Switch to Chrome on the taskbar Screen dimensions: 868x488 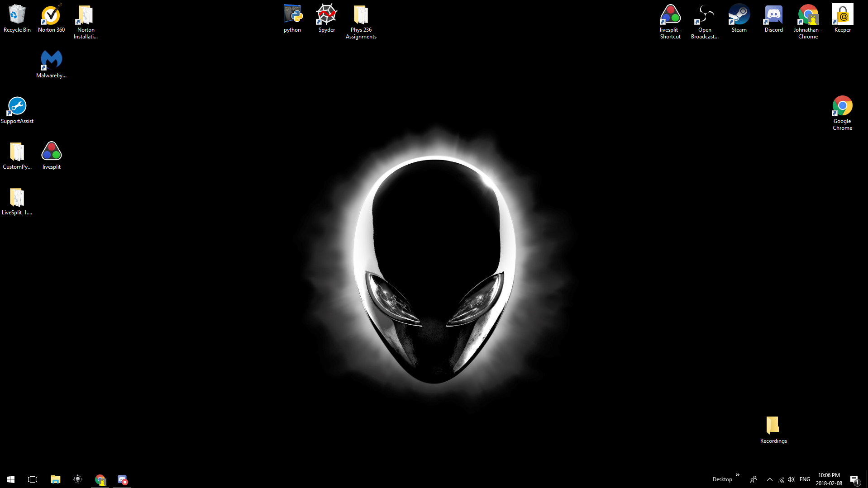coord(100,479)
